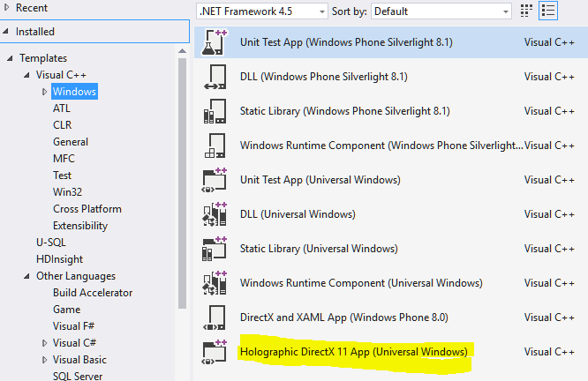Click the Visual Basic node label

click(x=79, y=360)
